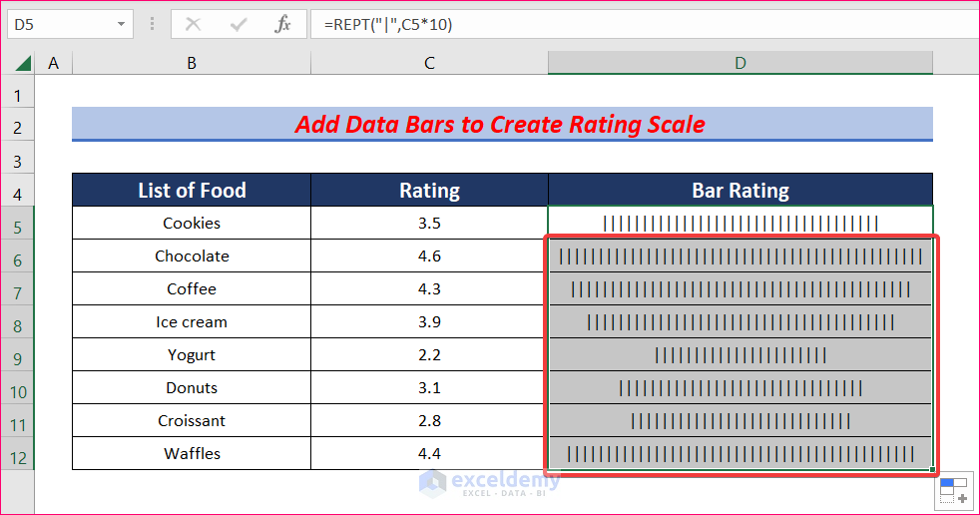Click the title 'Add Data Bars to Create Rating Scale'
Screen dimensions: 980x515
[x=500, y=125]
